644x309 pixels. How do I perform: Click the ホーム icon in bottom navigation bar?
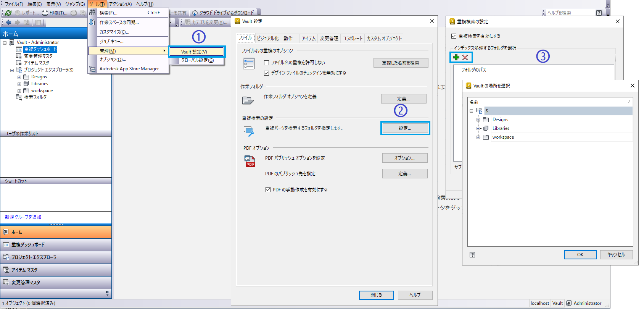[6, 232]
